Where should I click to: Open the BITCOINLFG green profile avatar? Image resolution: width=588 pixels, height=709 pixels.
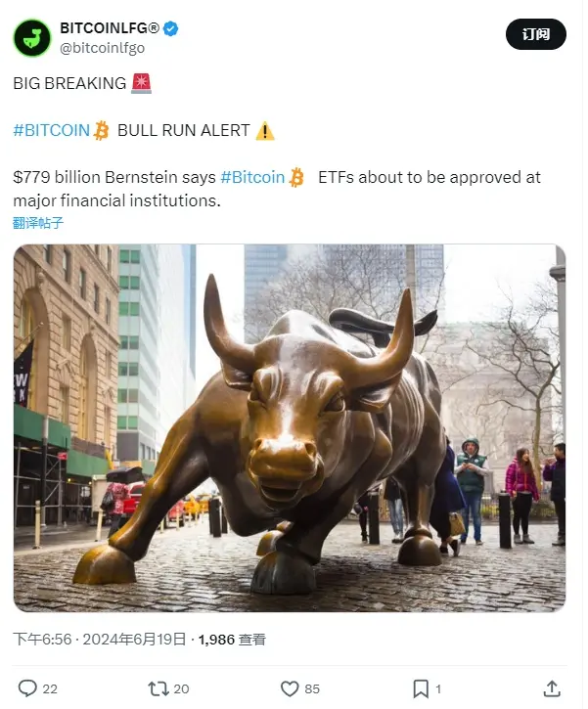[32, 38]
